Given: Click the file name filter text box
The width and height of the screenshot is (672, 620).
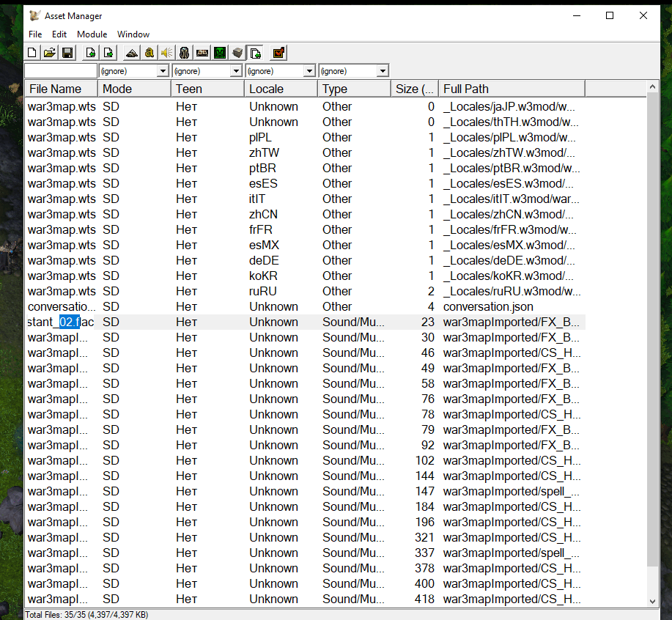Looking at the screenshot, I should (x=61, y=70).
